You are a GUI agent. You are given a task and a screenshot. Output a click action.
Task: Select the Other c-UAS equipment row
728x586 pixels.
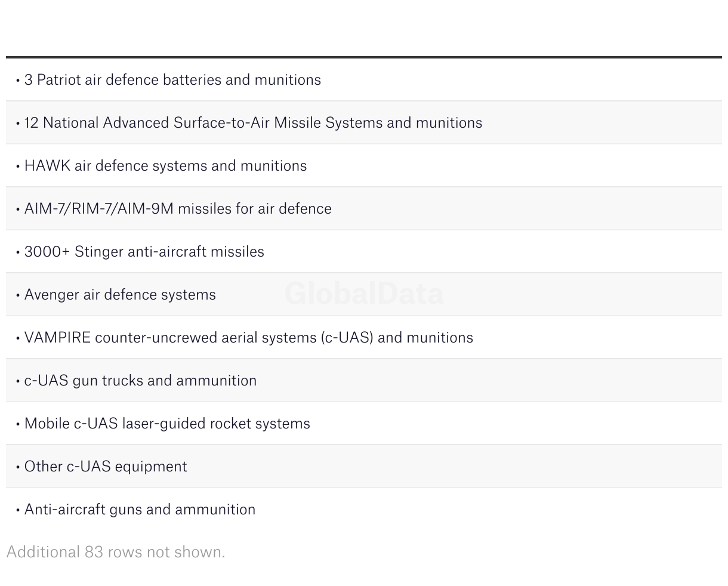(106, 467)
